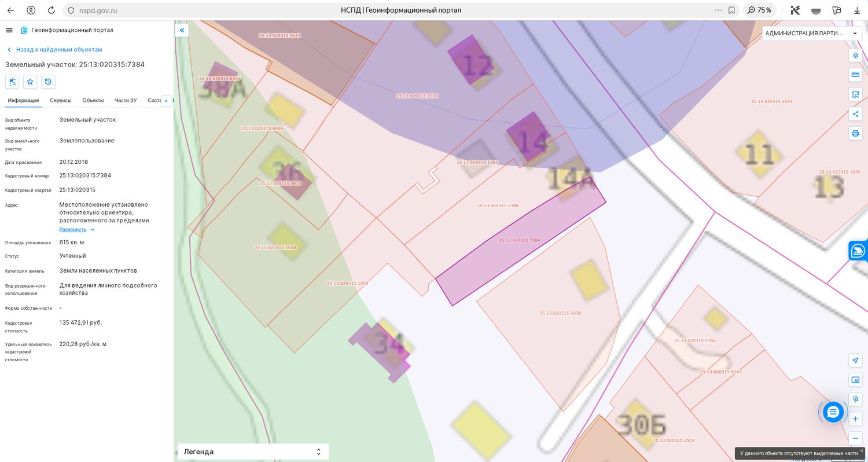868x462 pixels.
Task: Go back via Назад к найденным объектам
Action: point(54,50)
